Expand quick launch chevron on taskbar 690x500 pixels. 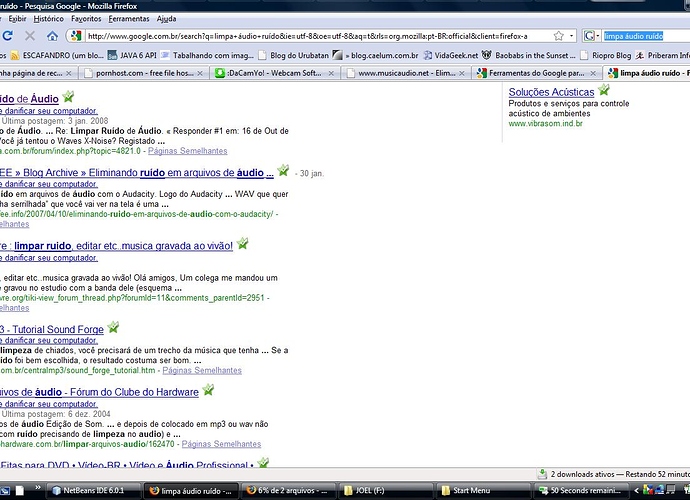38,487
